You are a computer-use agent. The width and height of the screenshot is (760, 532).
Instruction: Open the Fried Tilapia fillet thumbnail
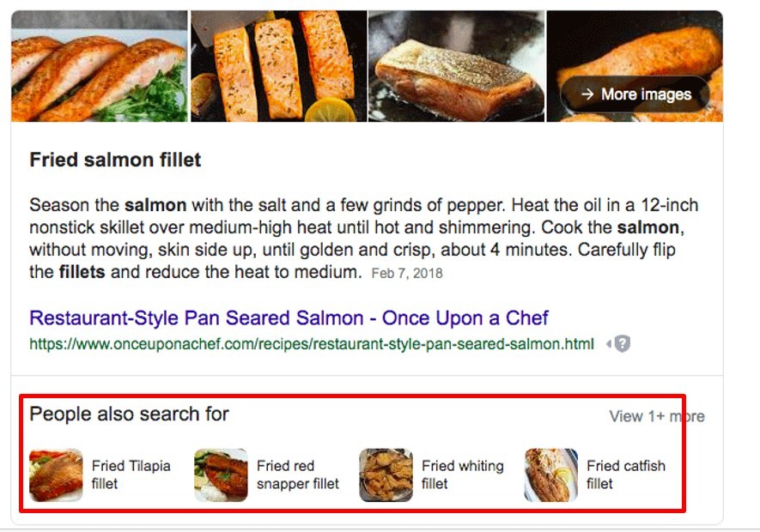pyautogui.click(x=56, y=475)
